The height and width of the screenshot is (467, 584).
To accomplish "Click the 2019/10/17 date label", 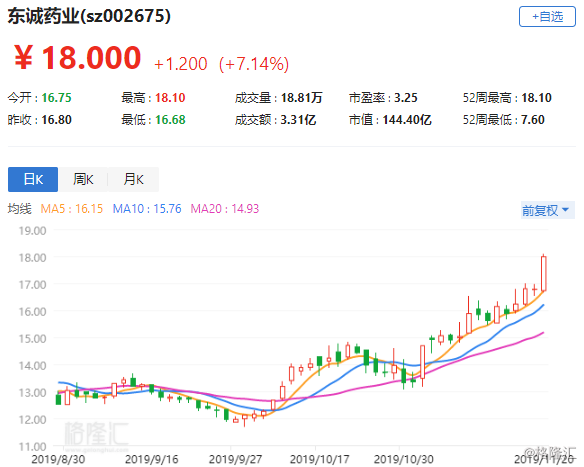I will [x=320, y=460].
